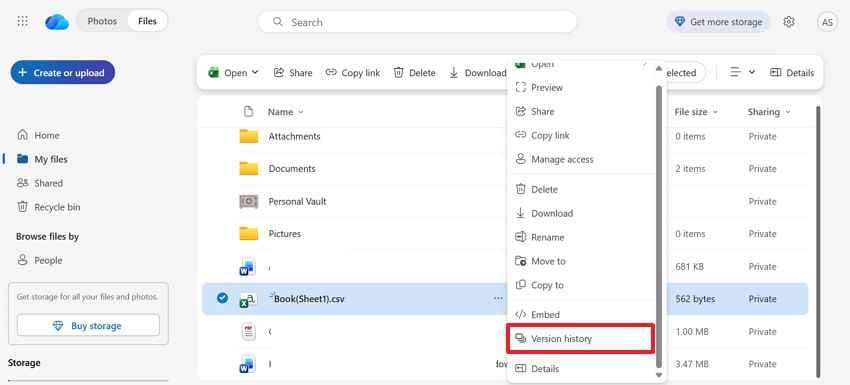The image size is (850, 385).
Task: Click the Pictures folder icon
Action: click(x=249, y=234)
